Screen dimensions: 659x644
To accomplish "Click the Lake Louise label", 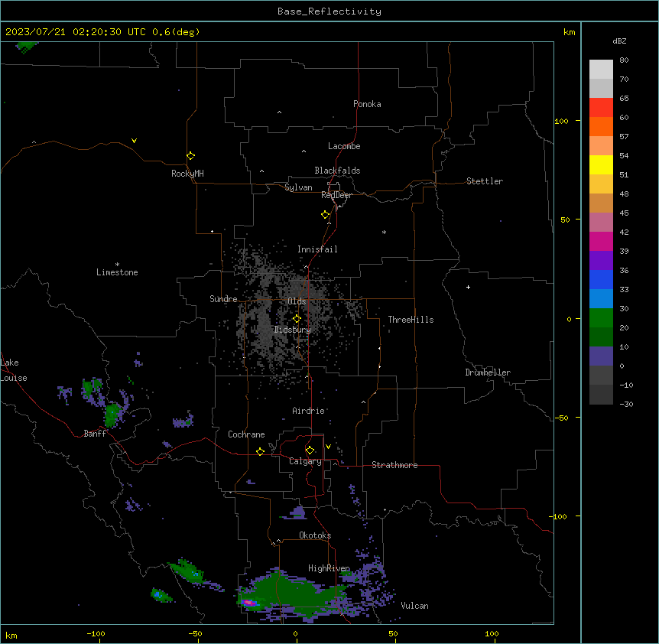I will pos(13,370).
